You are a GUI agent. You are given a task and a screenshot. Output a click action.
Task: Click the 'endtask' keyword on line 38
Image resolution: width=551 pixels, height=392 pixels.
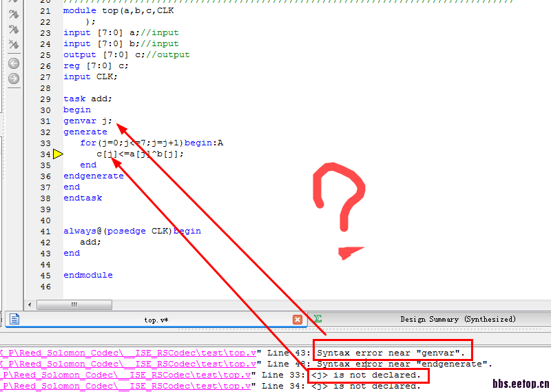click(x=83, y=198)
